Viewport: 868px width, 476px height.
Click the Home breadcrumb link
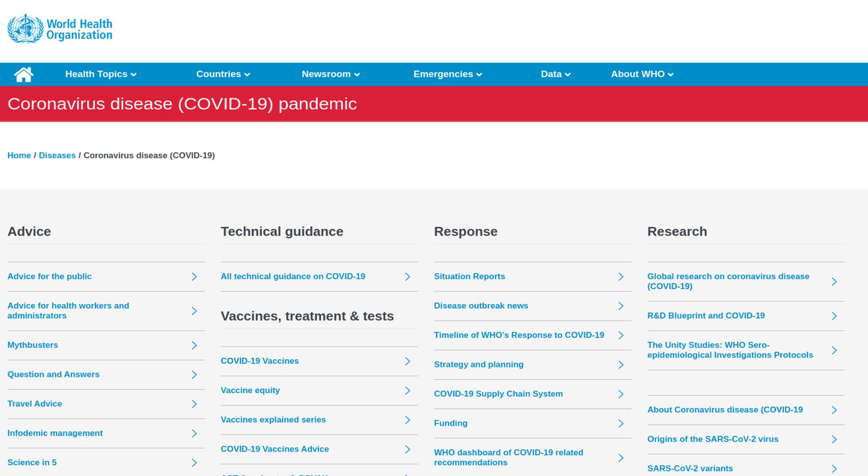(x=19, y=155)
